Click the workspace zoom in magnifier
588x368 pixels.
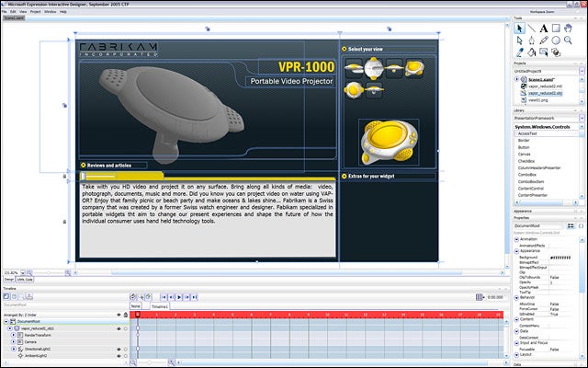(67, 273)
